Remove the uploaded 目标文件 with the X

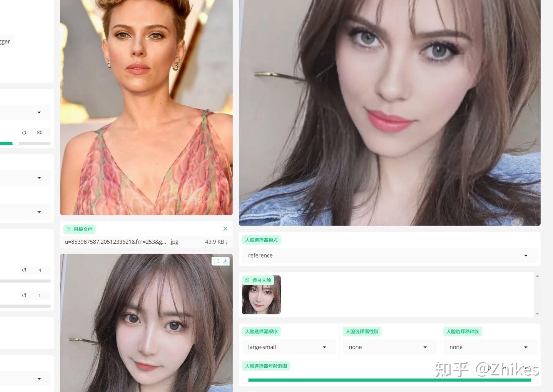(x=225, y=229)
